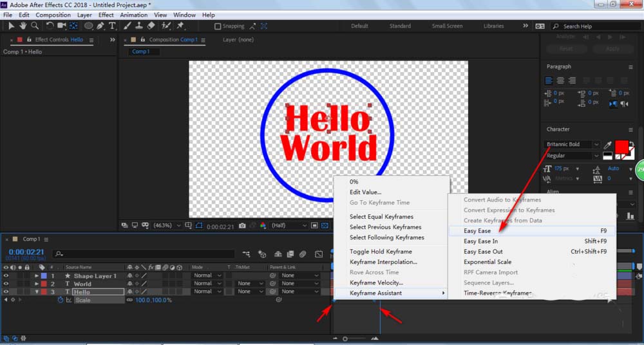This screenshot has width=644, height=345.
Task: Choose Easy Ease from the submenu
Action: click(477, 230)
